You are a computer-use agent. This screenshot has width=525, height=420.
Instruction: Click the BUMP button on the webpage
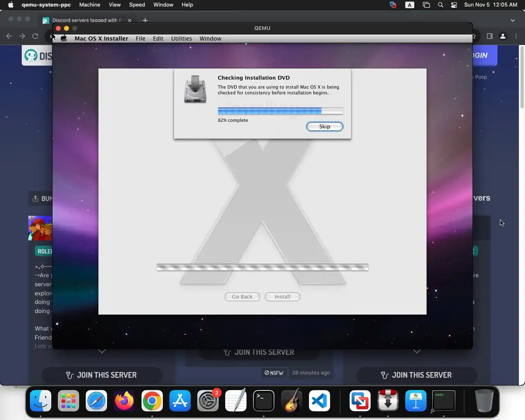point(41,199)
